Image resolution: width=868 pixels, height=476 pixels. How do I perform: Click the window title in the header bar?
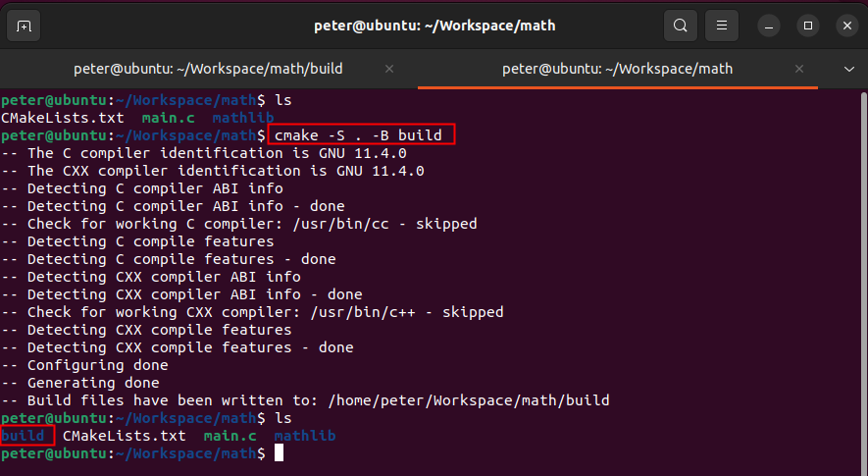[434, 26]
